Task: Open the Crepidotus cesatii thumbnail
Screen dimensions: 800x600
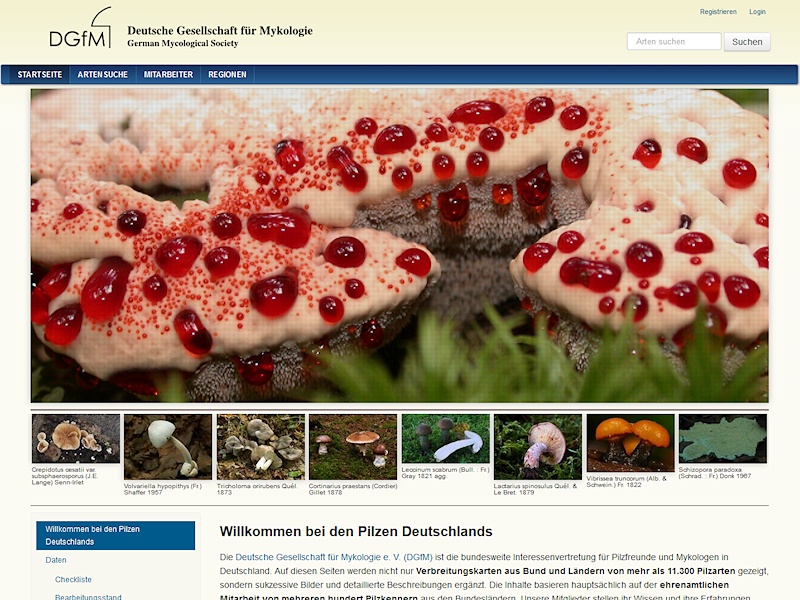Action: point(76,439)
